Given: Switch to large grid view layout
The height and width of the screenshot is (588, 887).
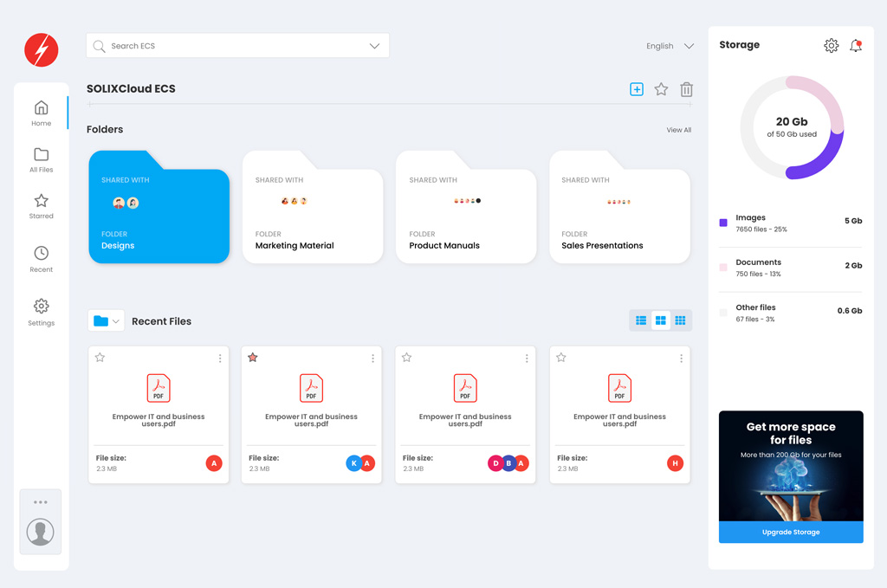Looking at the screenshot, I should [661, 320].
